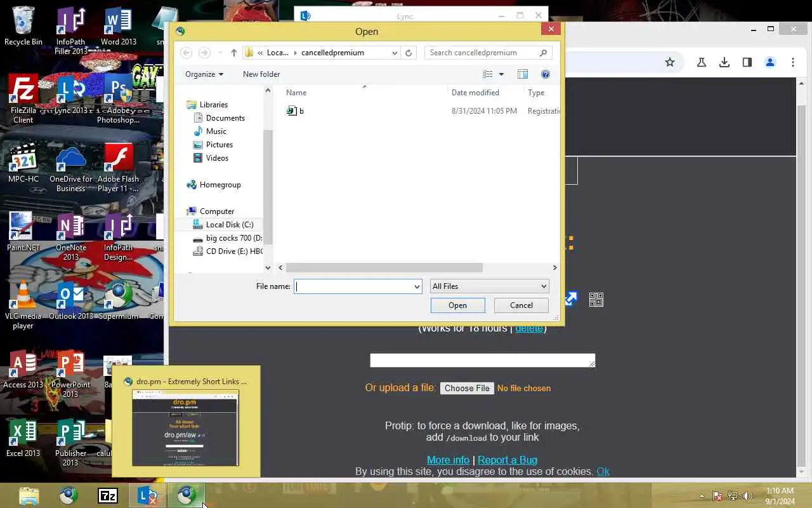This screenshot has width=812, height=508.
Task: Click the File name input field
Action: (358, 286)
